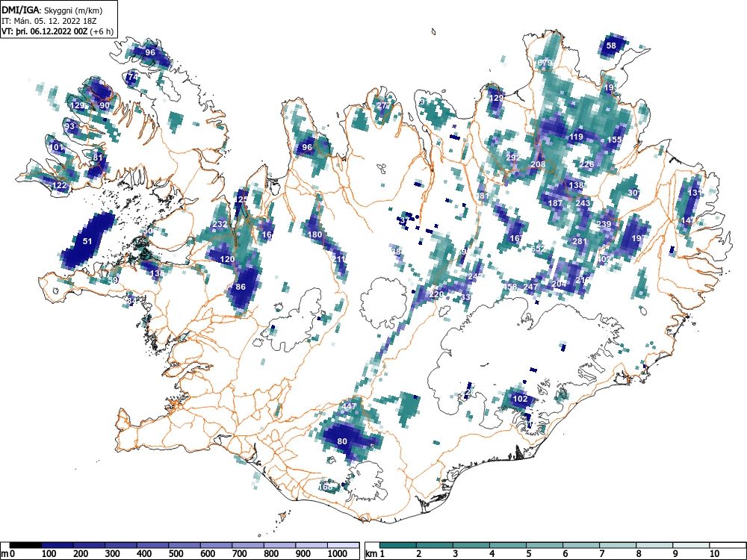The image size is (747, 560).
Task: Click the visibility value 81 on the map
Action: click(98, 158)
